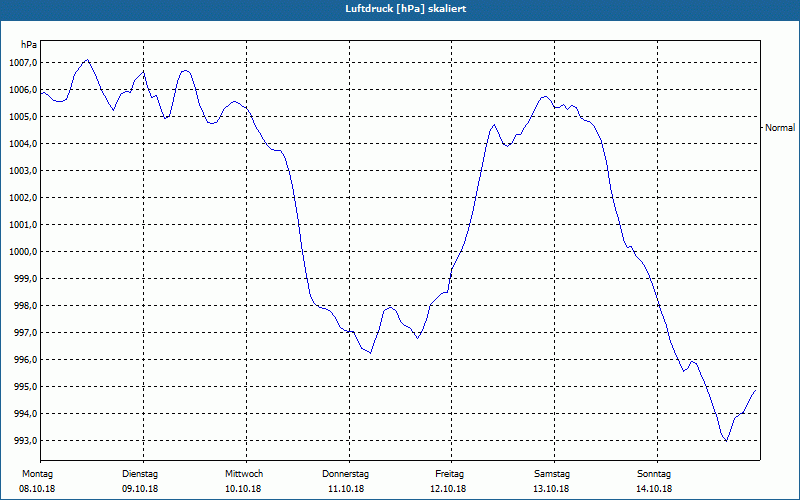This screenshot has width=800, height=500.
Task: Click the date 13.10.18
Action: click(x=551, y=489)
